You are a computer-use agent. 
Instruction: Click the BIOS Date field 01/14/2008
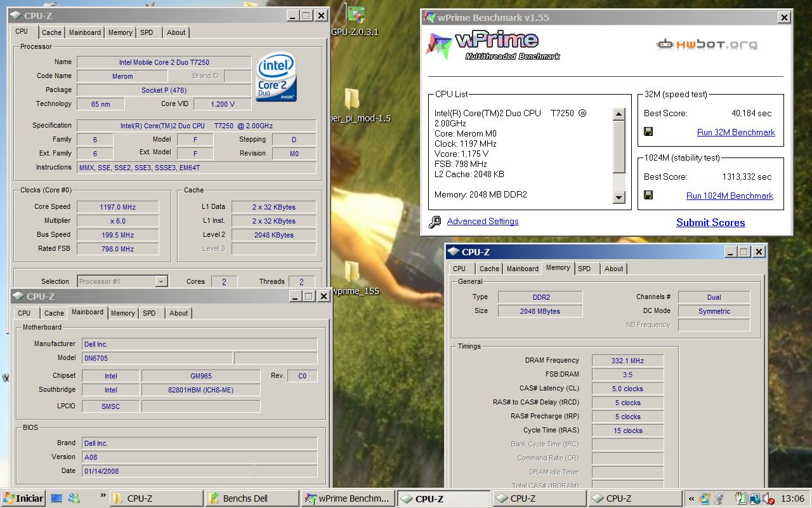tap(200, 471)
